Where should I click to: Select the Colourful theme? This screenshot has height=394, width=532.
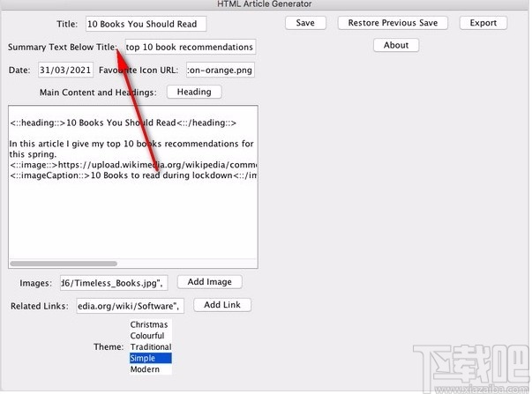(150, 336)
